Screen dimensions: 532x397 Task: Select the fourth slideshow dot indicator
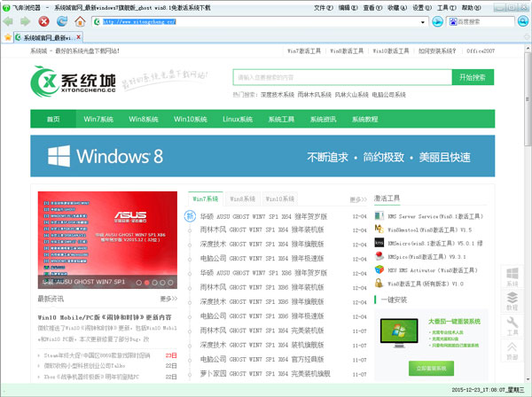pyautogui.click(x=162, y=282)
